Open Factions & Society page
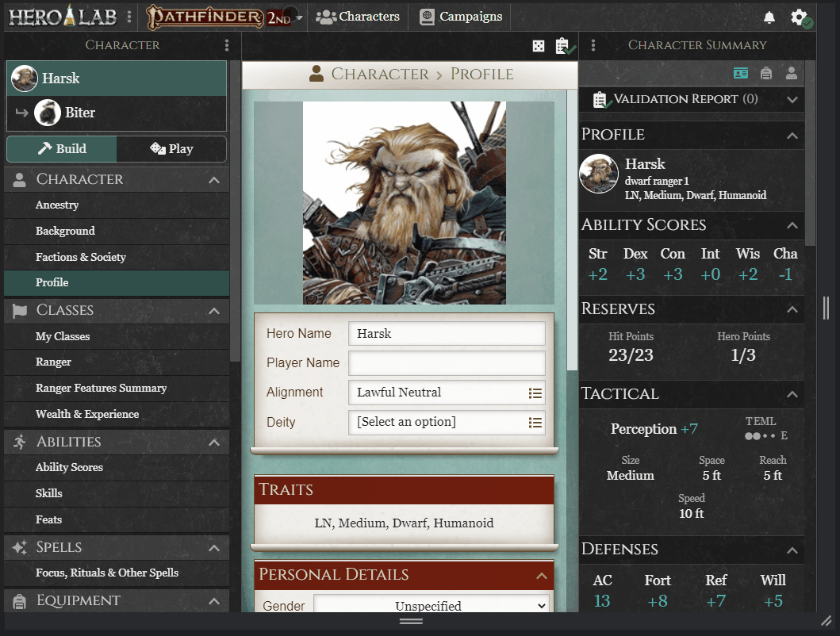The width and height of the screenshot is (840, 636). pyautogui.click(x=117, y=257)
